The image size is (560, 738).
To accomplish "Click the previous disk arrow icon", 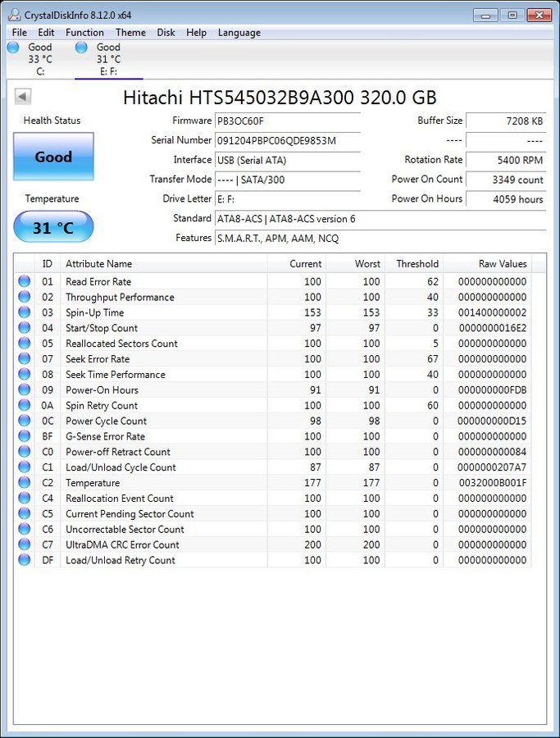I will (x=23, y=97).
